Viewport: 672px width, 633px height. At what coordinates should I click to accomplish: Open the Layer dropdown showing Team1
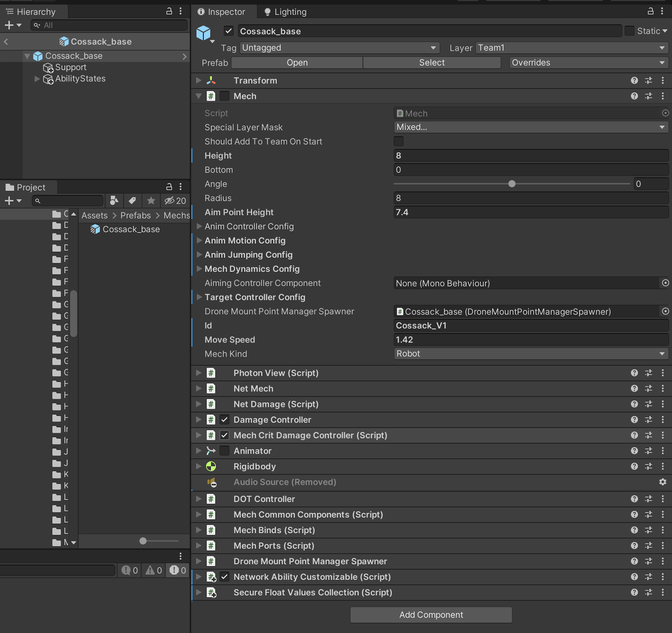pyautogui.click(x=571, y=48)
